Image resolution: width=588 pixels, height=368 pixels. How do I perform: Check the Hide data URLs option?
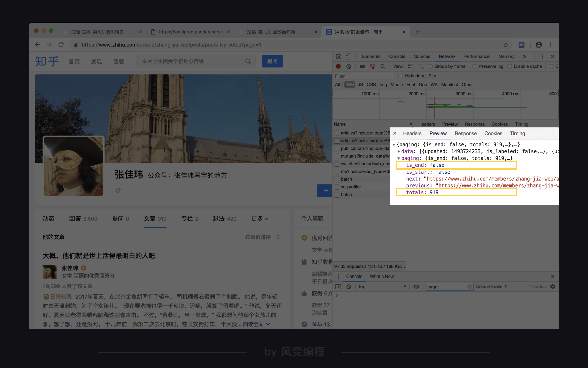(x=401, y=76)
